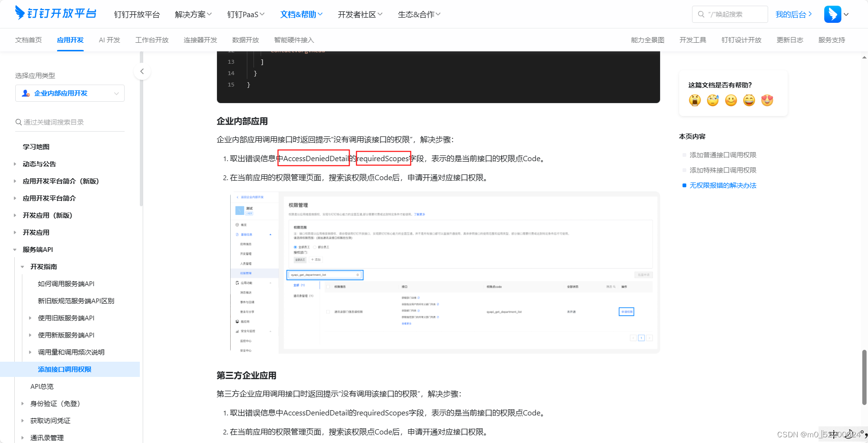Click the permission management screenshot image
This screenshot has width=868, height=443.
tap(445, 272)
